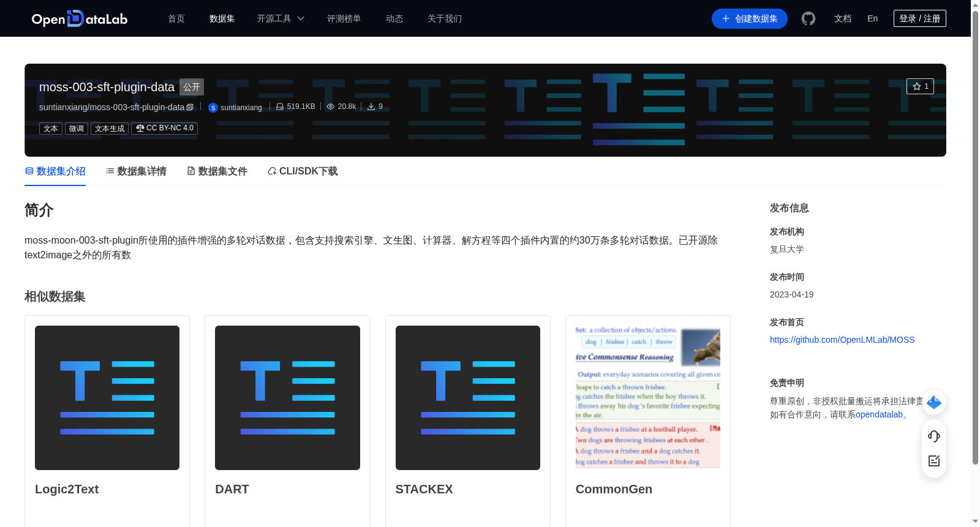Viewport: 980px width, 527px height.
Task: Switch to the CLI/SDK下载 tab
Action: point(303,171)
